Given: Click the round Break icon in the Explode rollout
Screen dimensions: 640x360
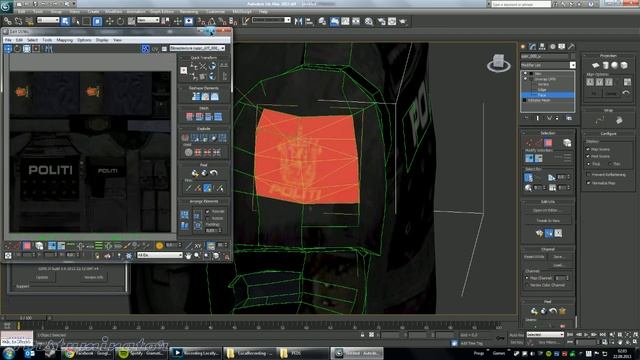Looking at the screenshot, I should [185, 138].
